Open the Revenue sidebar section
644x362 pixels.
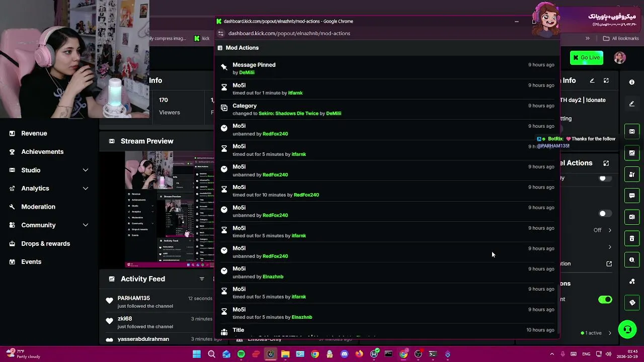34,133
